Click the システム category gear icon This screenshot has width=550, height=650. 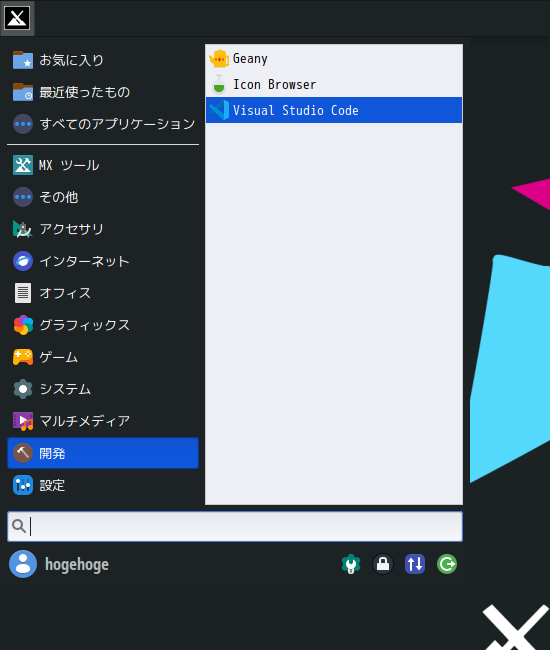(23, 389)
